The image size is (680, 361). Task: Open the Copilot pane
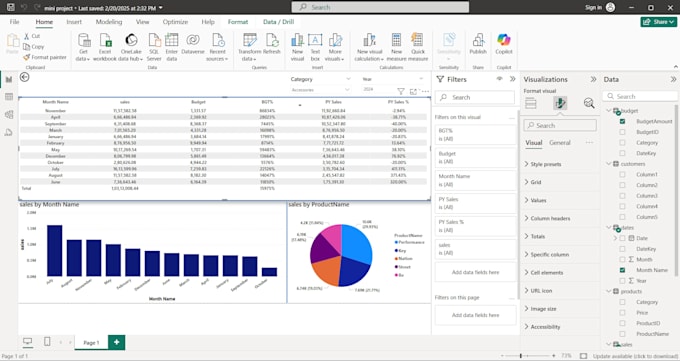pyautogui.click(x=504, y=44)
